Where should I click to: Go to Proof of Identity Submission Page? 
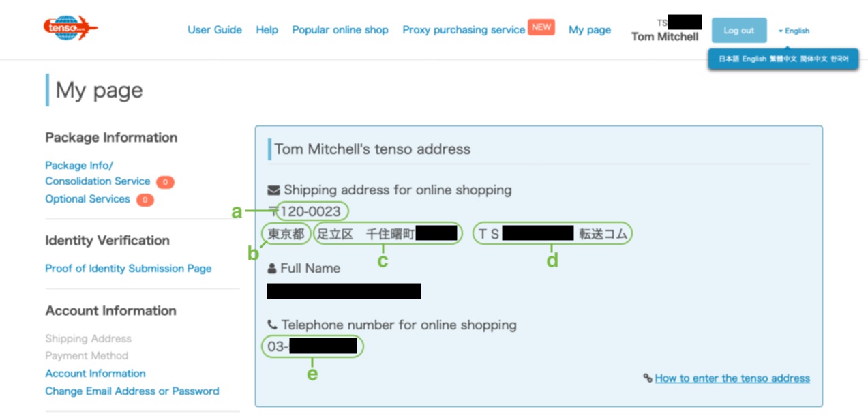click(x=128, y=269)
